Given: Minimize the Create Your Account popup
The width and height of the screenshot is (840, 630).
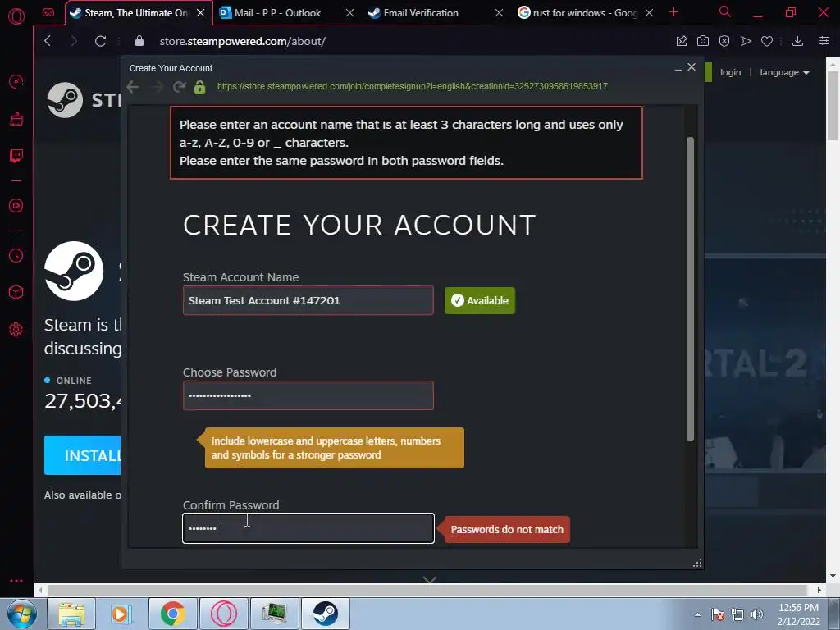Looking at the screenshot, I should click(x=678, y=68).
